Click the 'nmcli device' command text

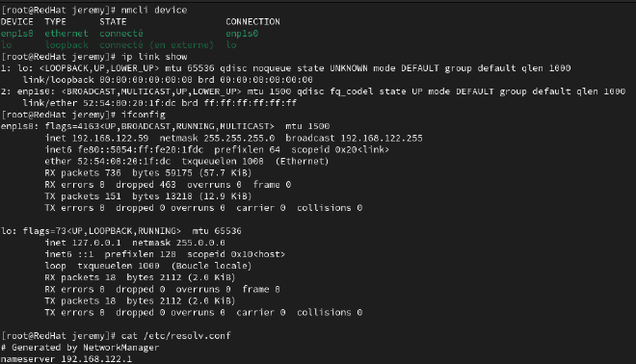154,11
